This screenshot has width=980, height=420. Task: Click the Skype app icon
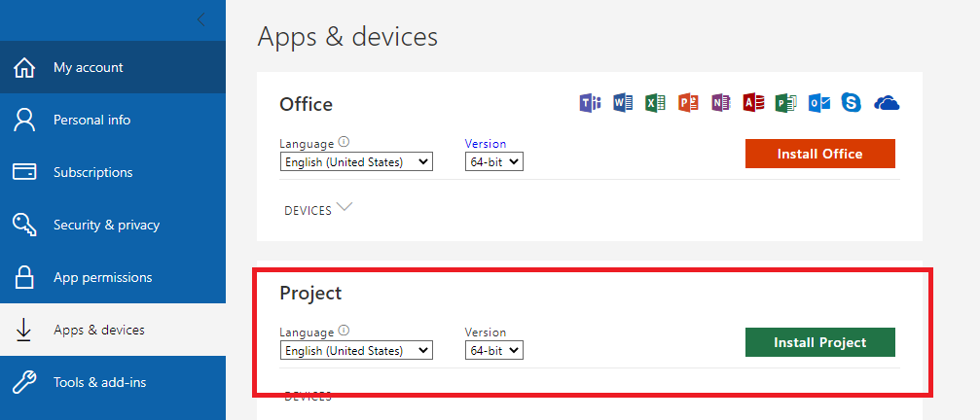coord(852,102)
